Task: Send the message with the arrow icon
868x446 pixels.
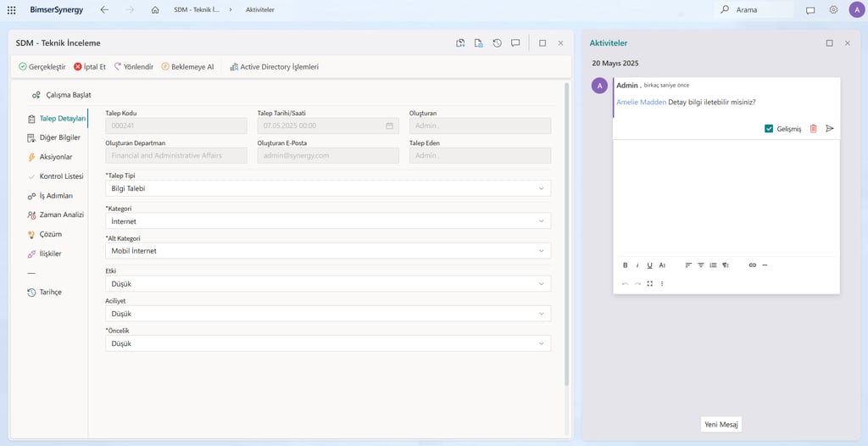Action: pyautogui.click(x=829, y=129)
